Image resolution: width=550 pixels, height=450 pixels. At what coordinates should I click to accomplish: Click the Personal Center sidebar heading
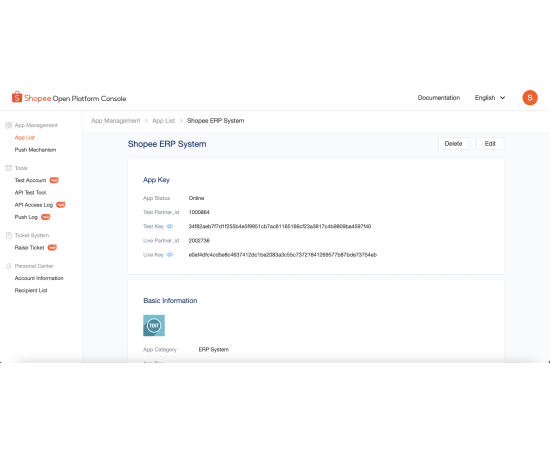click(34, 266)
